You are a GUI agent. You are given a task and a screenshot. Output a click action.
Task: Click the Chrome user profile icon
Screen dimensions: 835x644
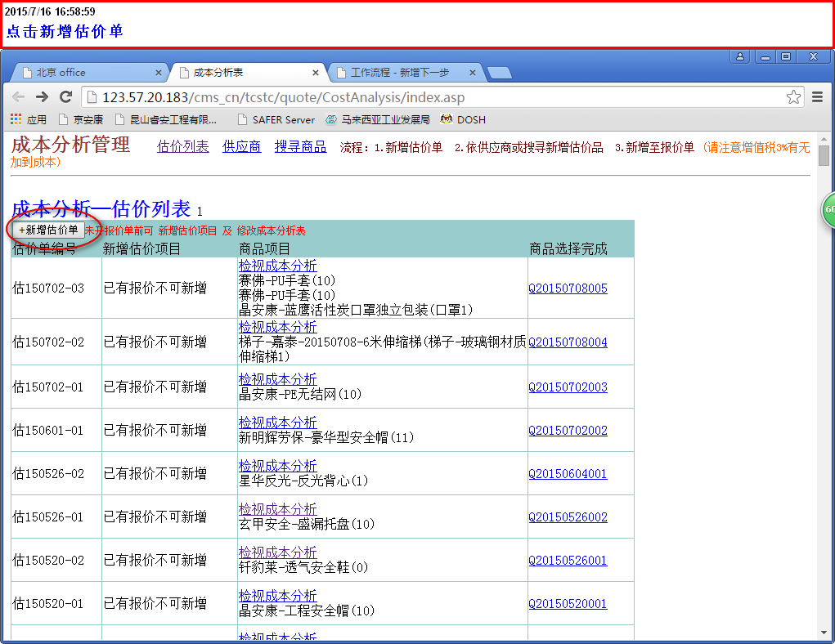coord(740,57)
